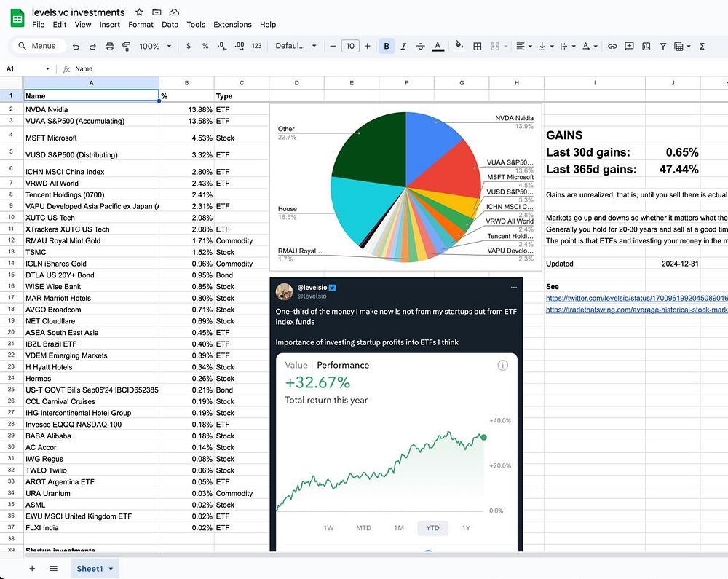
Task: Open the fill color bucket
Action: 459,45
